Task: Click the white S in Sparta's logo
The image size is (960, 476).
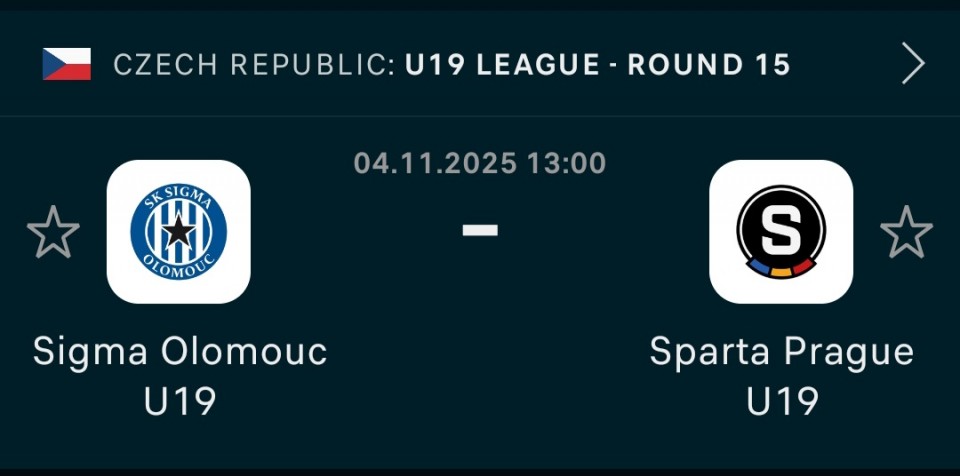Action: 781,230
